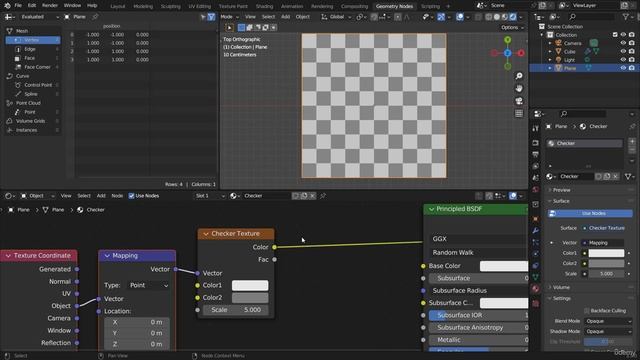Click the Scale 5.000 slider on the Checker node
640x360 pixels.
pyautogui.click(x=236, y=310)
